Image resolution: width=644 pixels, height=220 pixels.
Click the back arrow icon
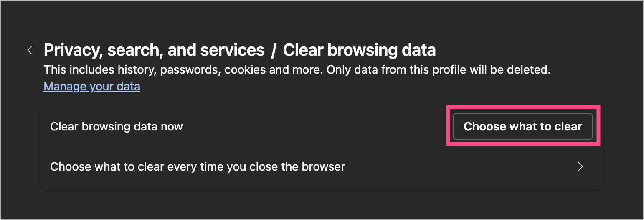30,50
